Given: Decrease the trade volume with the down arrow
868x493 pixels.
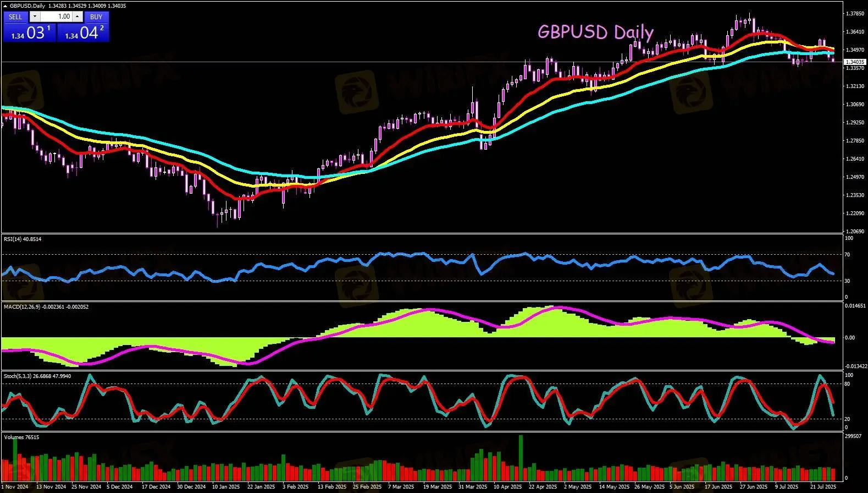Looking at the screenshot, I should click(35, 17).
